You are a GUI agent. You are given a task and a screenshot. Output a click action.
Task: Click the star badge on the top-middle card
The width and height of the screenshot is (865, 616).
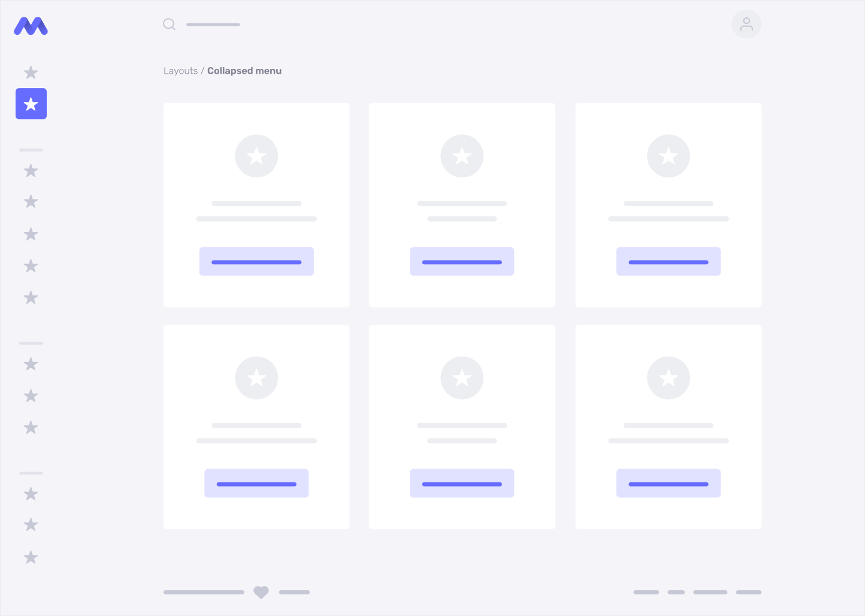[461, 156]
